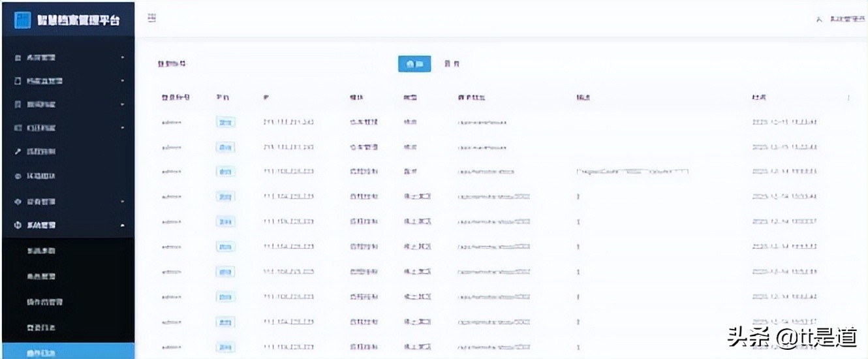This screenshot has height=359, width=868.
Task: Click the time column header at the right
Action: click(x=758, y=97)
